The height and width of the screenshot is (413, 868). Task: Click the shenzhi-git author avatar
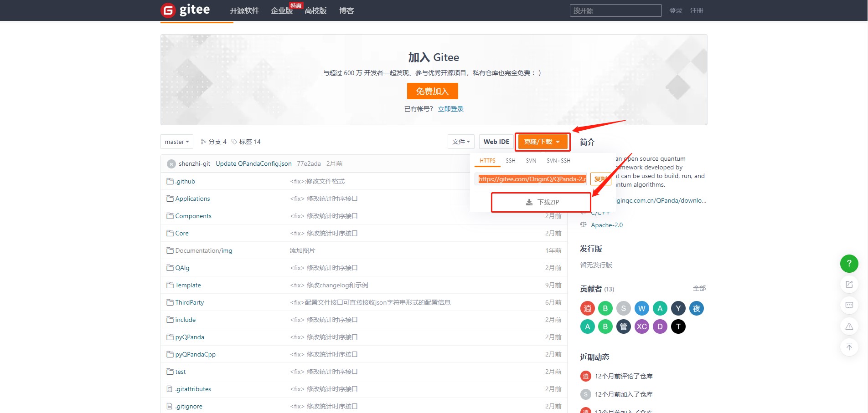pyautogui.click(x=171, y=164)
